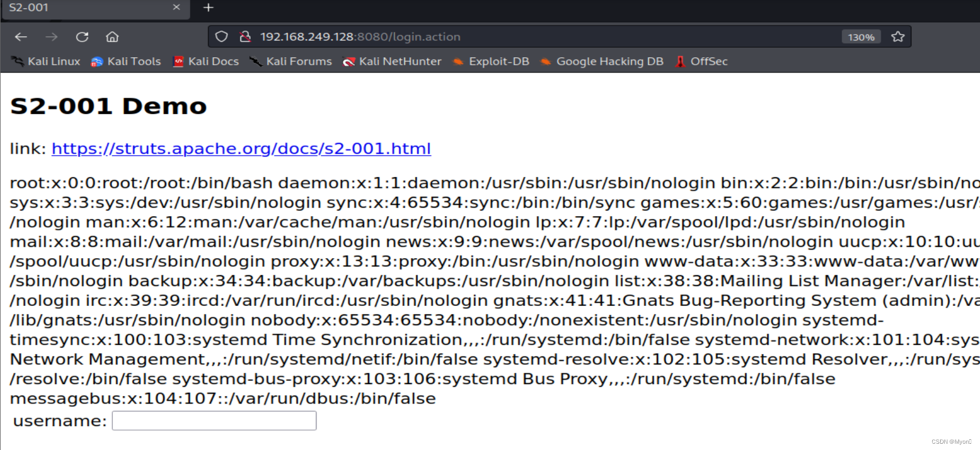980x450 pixels.
Task: Go back to the previous page
Action: pyautogui.click(x=21, y=37)
